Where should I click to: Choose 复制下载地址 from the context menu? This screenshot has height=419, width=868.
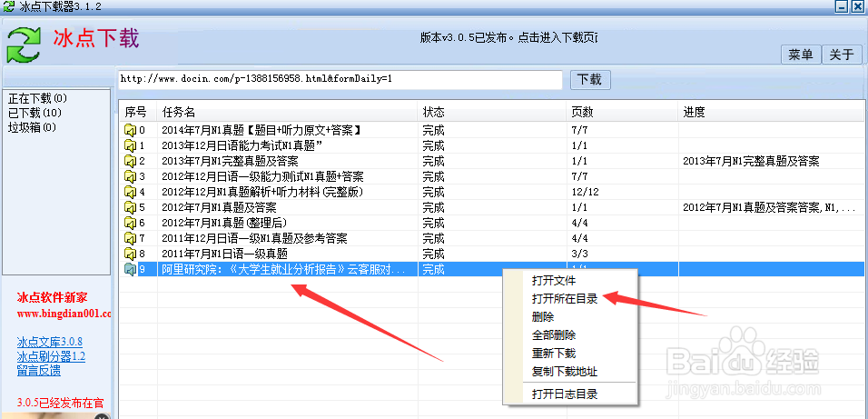pos(565,372)
